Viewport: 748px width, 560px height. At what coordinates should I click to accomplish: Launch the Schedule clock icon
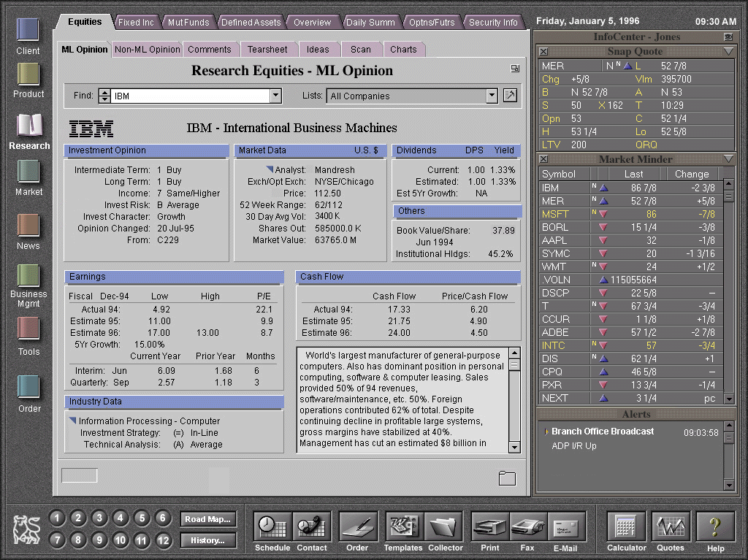click(x=272, y=526)
